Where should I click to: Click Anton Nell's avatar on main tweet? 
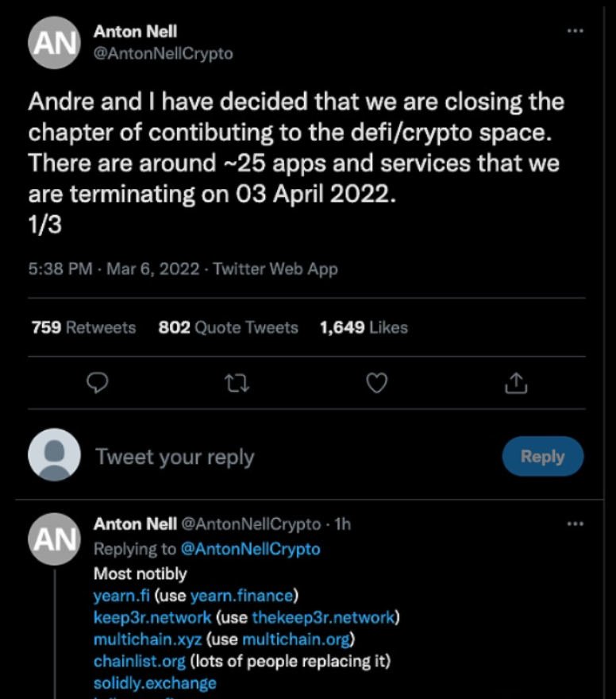point(53,42)
